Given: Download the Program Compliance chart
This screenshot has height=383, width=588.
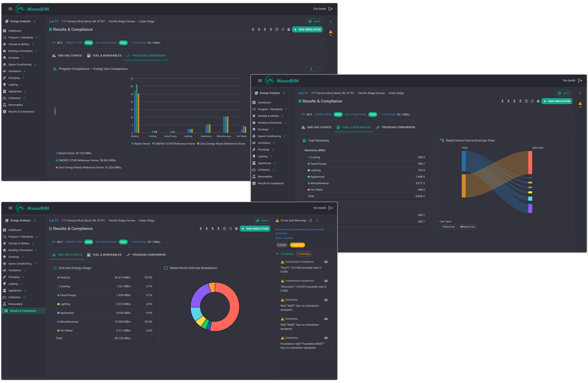Looking at the screenshot, I should click(312, 69).
